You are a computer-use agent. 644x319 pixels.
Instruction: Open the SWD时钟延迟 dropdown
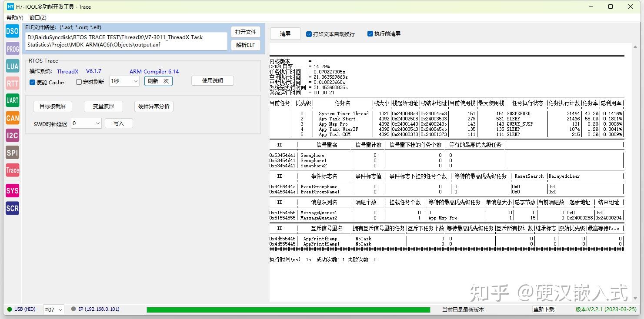click(86, 123)
